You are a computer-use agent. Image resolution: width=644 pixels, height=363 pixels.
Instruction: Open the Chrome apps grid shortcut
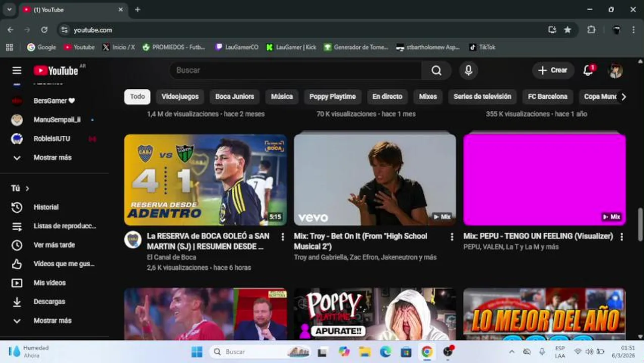(x=9, y=47)
